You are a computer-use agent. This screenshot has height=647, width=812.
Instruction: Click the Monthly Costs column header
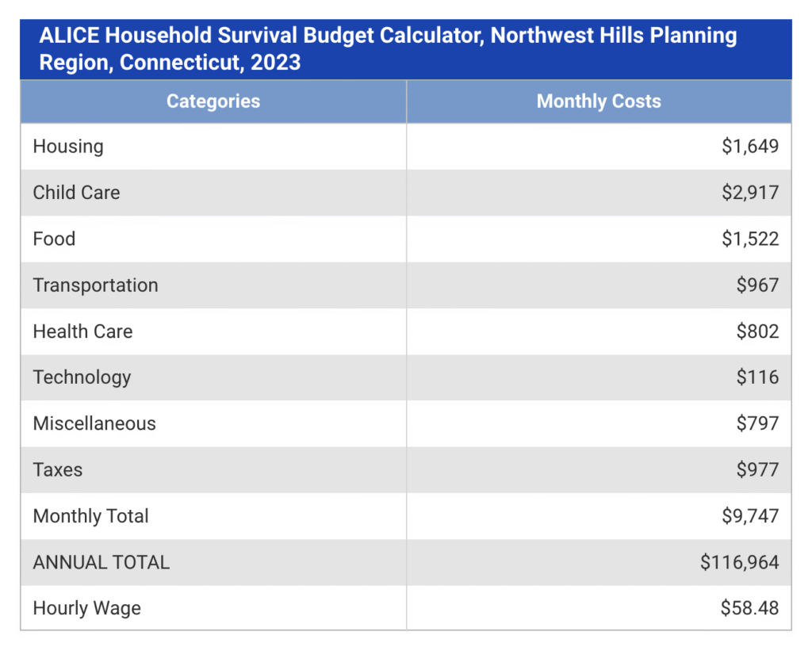click(x=599, y=101)
